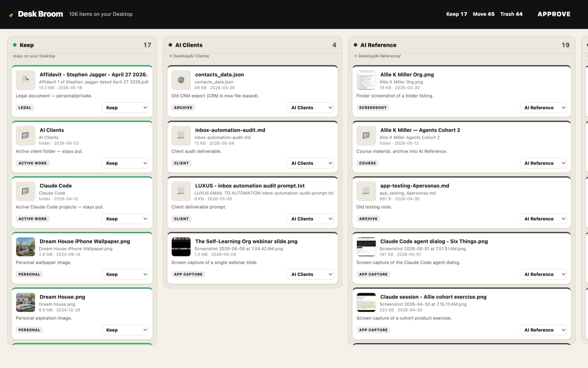The image size is (588, 368).
Task: Open the Keep dropdown on Claude Code card
Action: pos(125,219)
